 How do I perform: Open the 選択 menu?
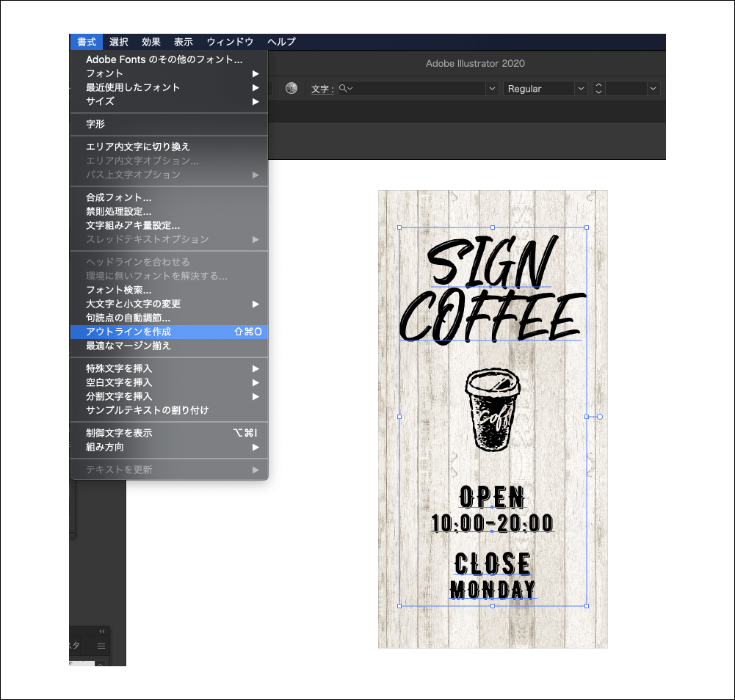119,42
